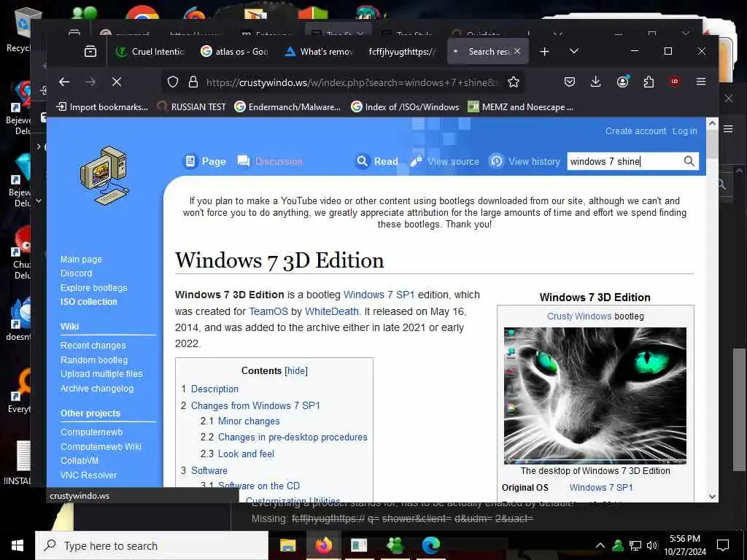Bookmark this page with the star icon
This screenshot has height=560, width=747.
pos(513,82)
